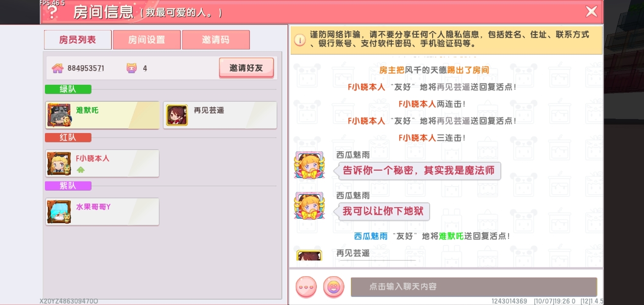Image resolution: width=644 pixels, height=305 pixels.
Task: Select the 紫队 team label
Action: pyautogui.click(x=68, y=186)
